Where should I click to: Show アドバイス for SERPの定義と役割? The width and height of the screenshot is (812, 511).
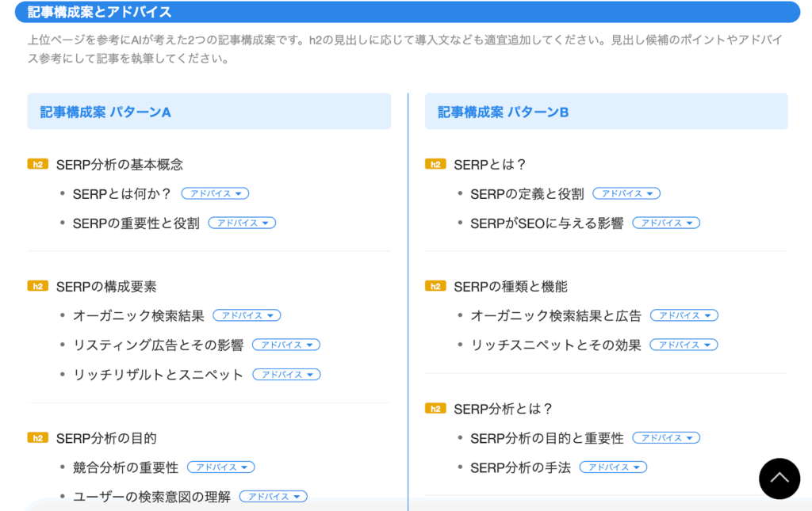coord(626,193)
